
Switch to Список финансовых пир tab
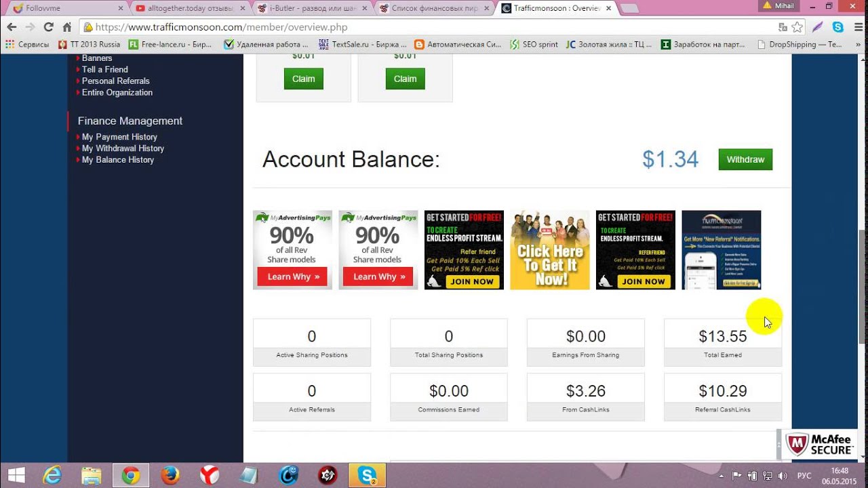(x=434, y=9)
